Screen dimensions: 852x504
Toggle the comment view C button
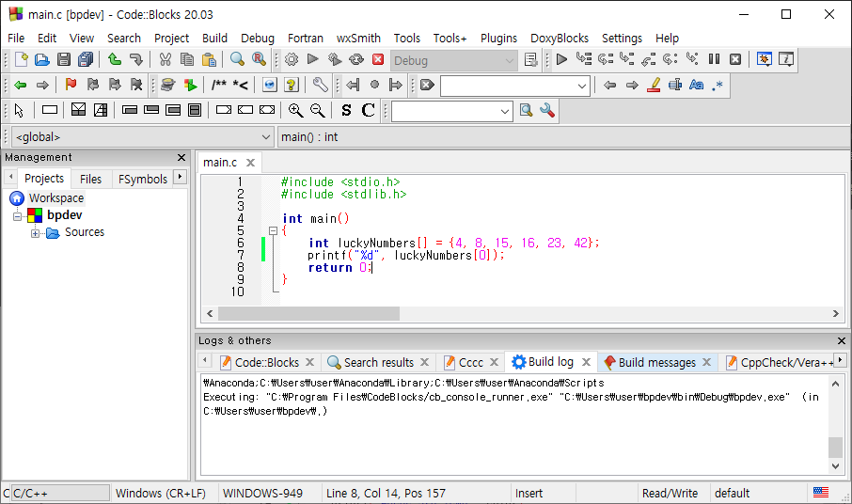pos(368,110)
